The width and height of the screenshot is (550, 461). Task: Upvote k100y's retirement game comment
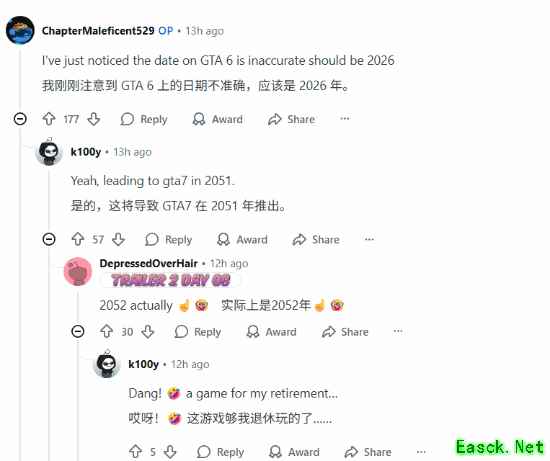(x=135, y=452)
